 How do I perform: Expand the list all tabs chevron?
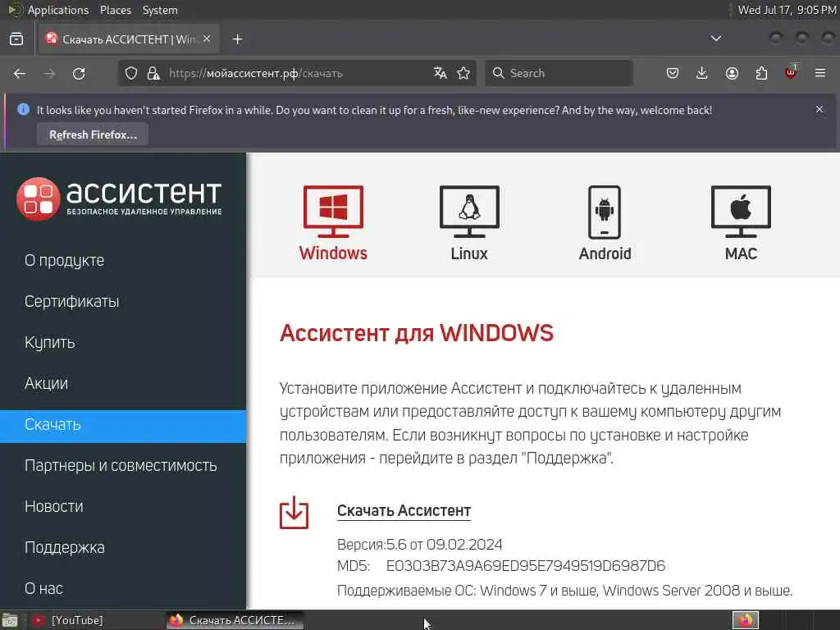tap(715, 39)
